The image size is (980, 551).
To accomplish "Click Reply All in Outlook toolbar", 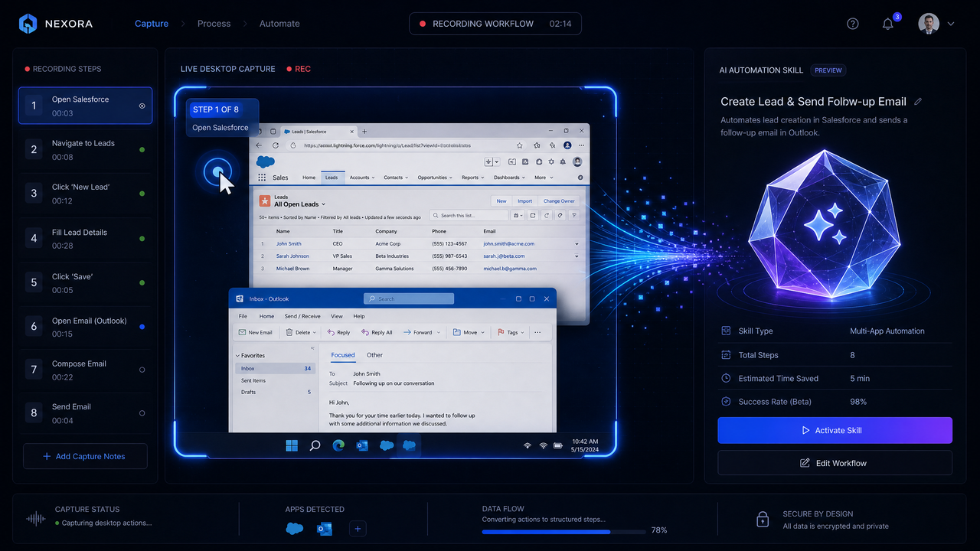I will pos(377,332).
